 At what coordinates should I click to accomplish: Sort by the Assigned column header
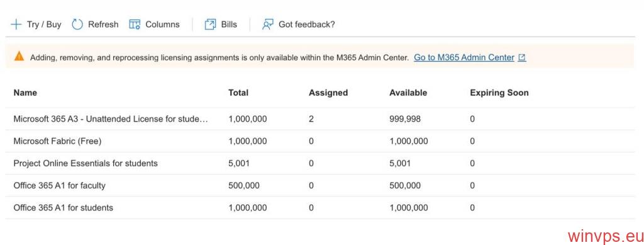328,93
